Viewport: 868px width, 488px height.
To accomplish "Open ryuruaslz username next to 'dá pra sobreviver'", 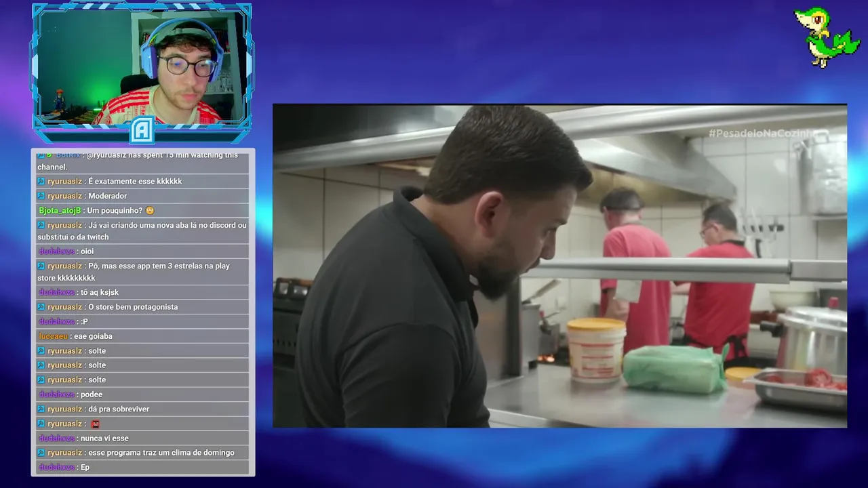I will click(x=64, y=409).
